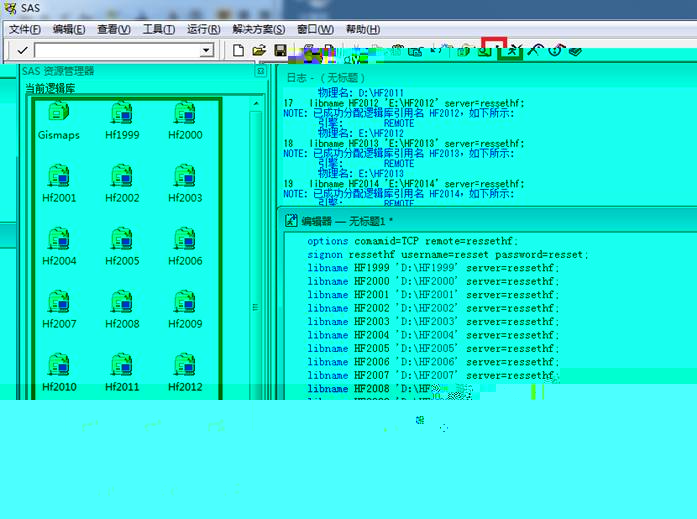Click the 'options comamid=TCP remote=ressethf' line
This screenshot has height=519, width=697.
412,241
